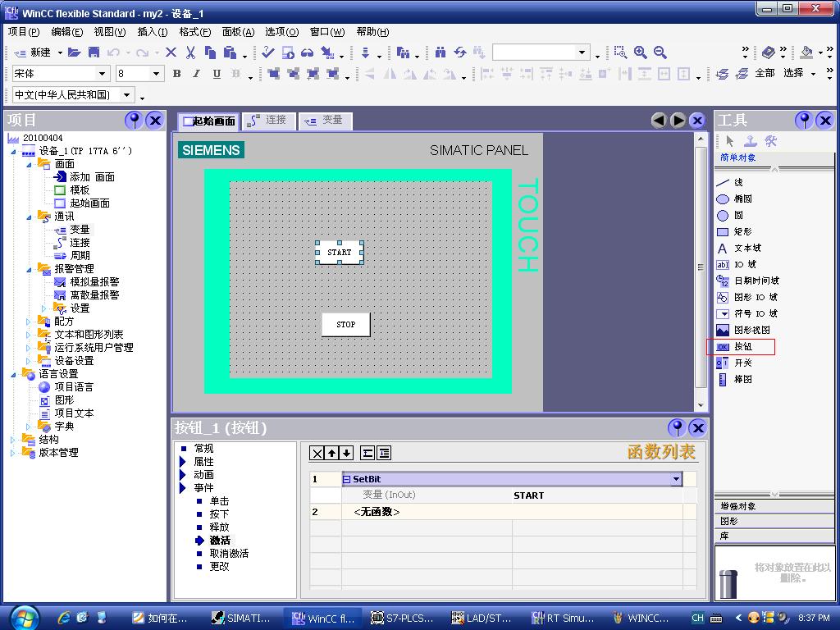Toggle italic text formatting
The height and width of the screenshot is (630, 840).
196,74
